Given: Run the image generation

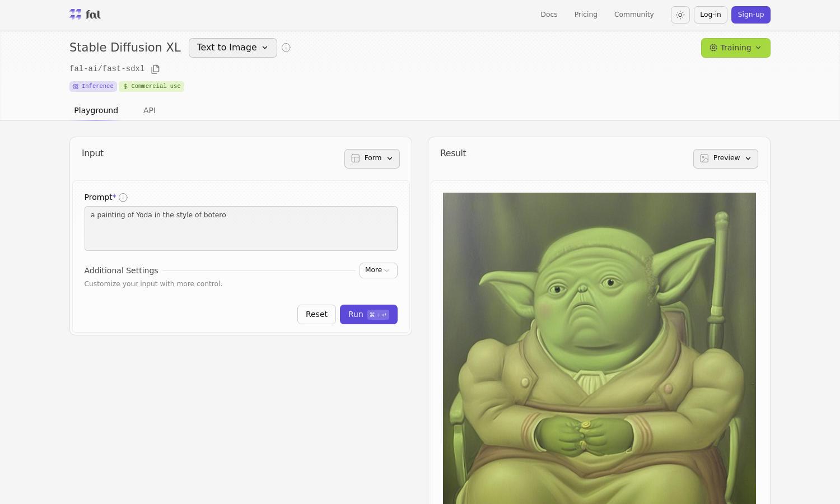Looking at the screenshot, I should point(368,314).
